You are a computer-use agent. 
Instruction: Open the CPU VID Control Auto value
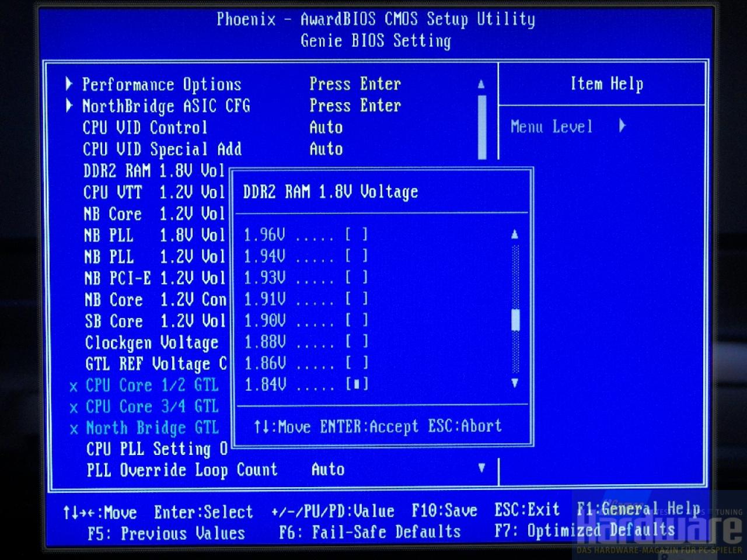pyautogui.click(x=326, y=128)
